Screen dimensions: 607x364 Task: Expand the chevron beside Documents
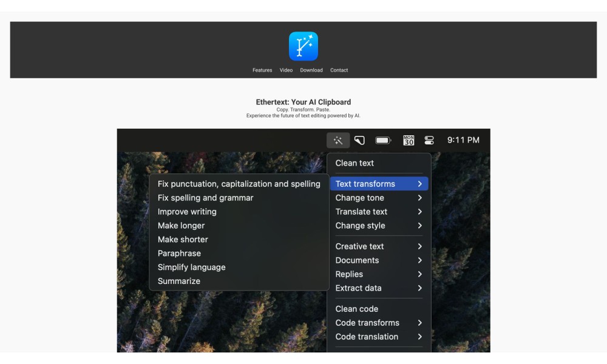419,260
